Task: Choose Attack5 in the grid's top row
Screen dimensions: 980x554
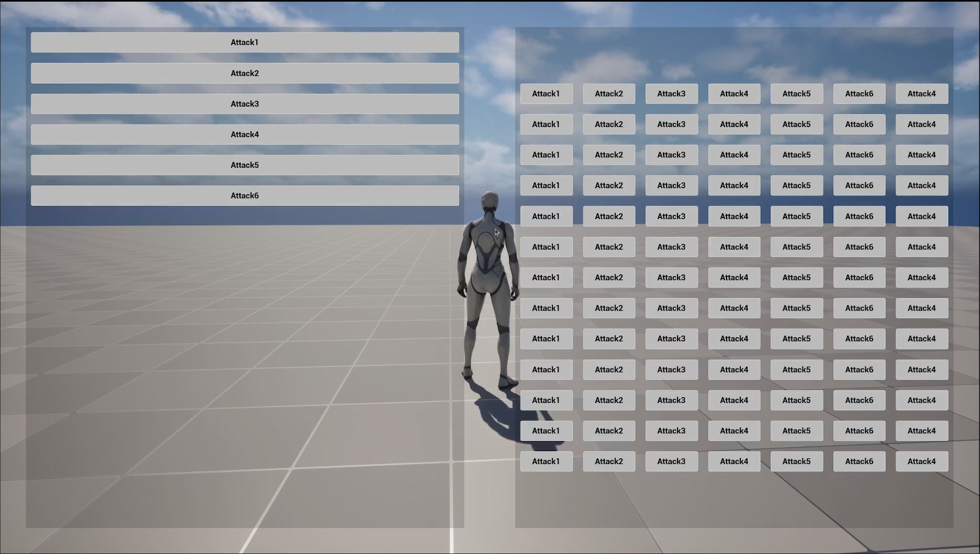Action: [x=797, y=94]
